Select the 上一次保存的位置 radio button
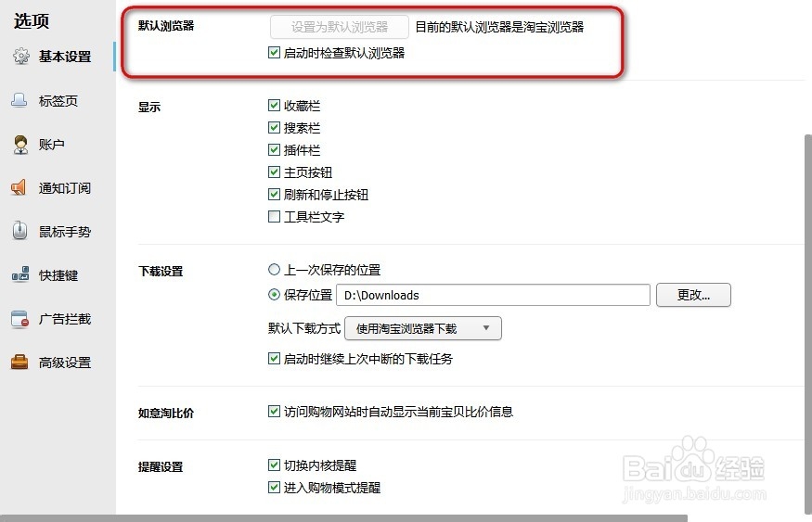 pos(274,270)
